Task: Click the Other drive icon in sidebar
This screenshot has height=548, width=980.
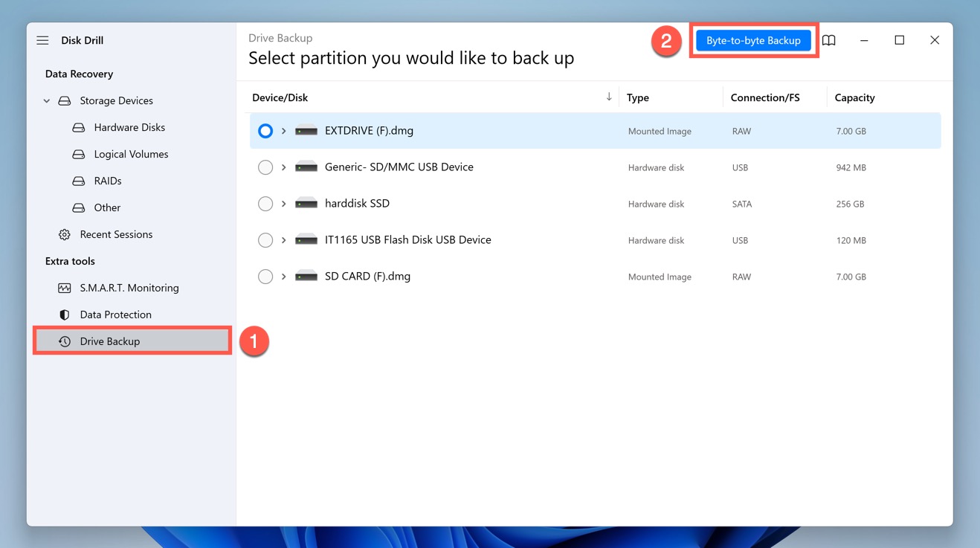Action: coord(79,207)
